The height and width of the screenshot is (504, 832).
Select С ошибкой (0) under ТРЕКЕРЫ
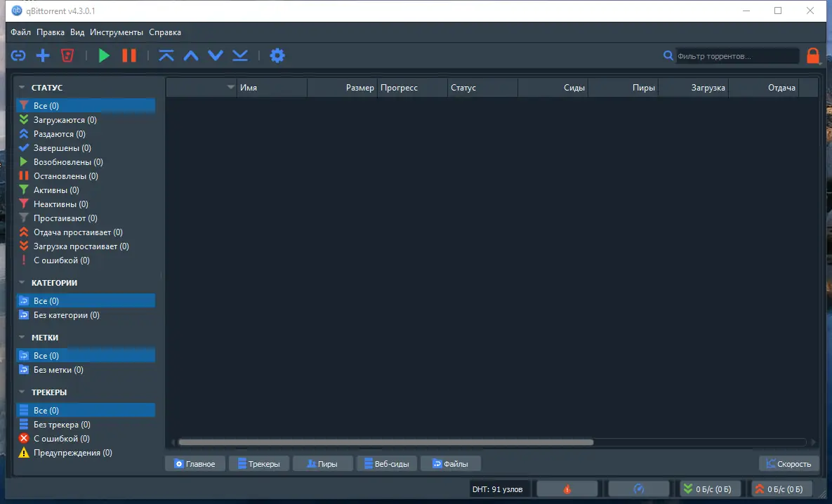click(86, 439)
